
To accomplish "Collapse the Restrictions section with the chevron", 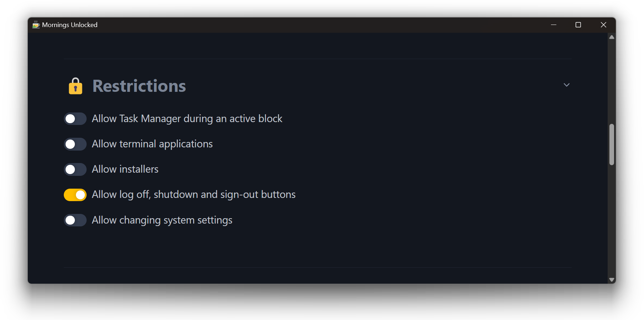I will tap(566, 85).
